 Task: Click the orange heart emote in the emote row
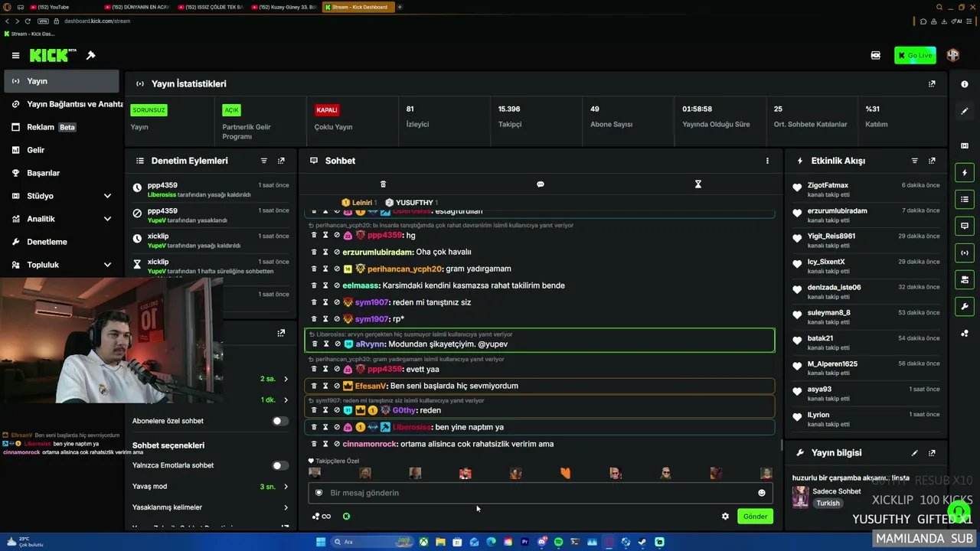point(566,474)
